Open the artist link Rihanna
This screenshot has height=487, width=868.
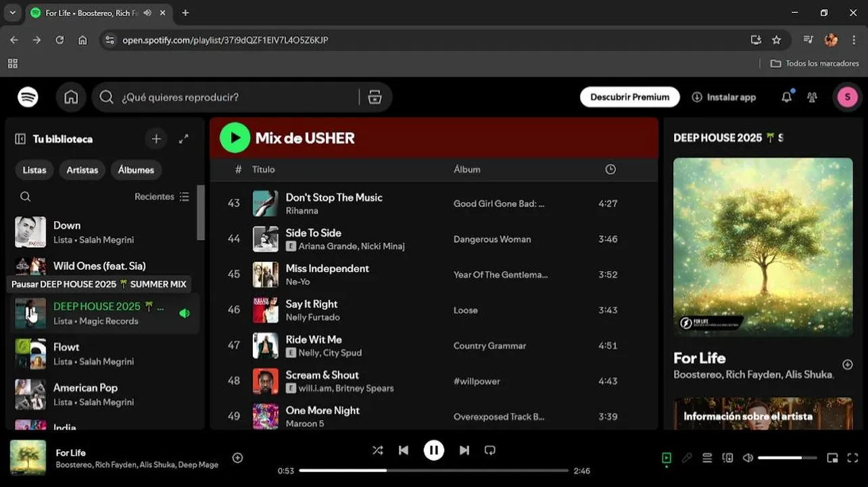302,210
